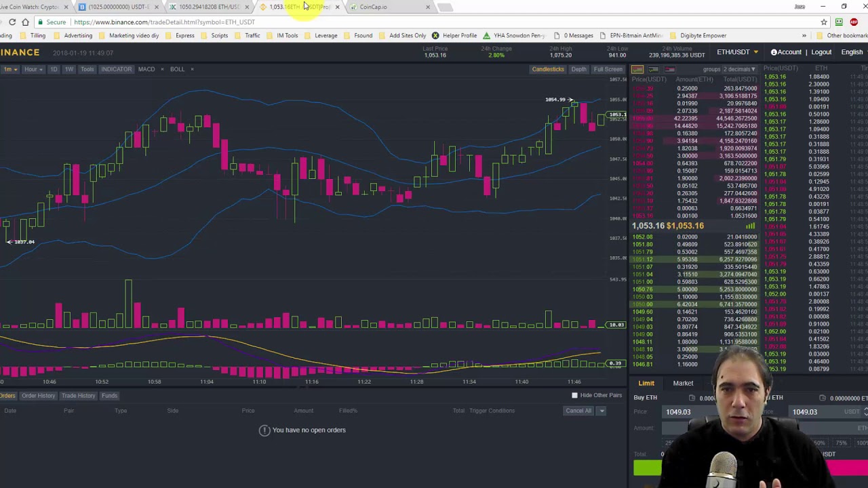Click the Cancel All button
Screen dimensions: 868x488
[x=578, y=411]
